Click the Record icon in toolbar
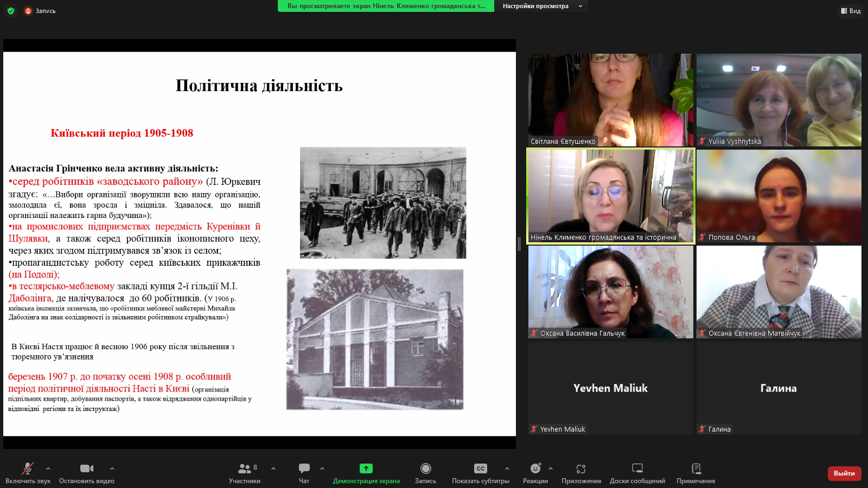Image resolution: width=868 pixels, height=488 pixels. click(x=425, y=468)
